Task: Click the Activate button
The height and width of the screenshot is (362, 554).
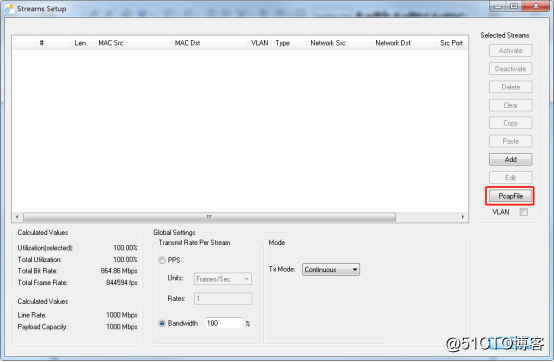Action: point(510,51)
